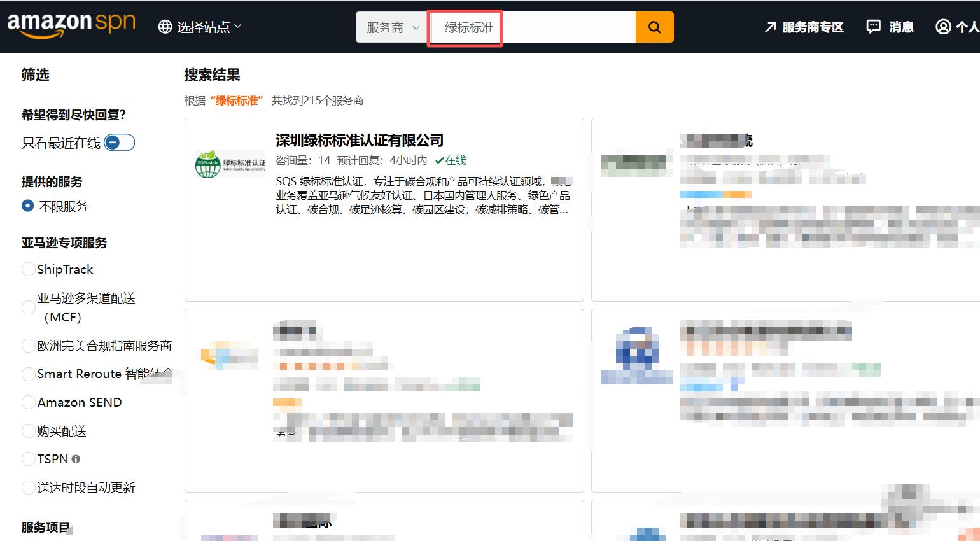980x541 pixels.
Task: Select the Amazon SEND filter option
Action: 29,402
